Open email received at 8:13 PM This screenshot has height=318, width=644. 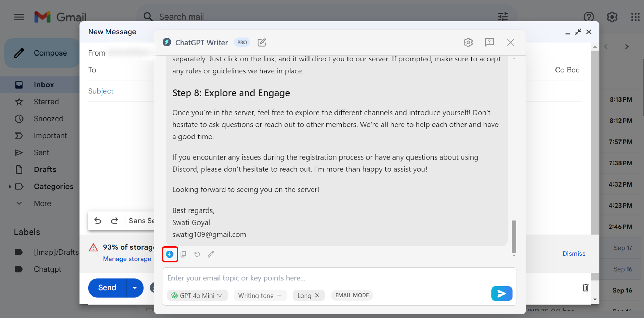621,100
